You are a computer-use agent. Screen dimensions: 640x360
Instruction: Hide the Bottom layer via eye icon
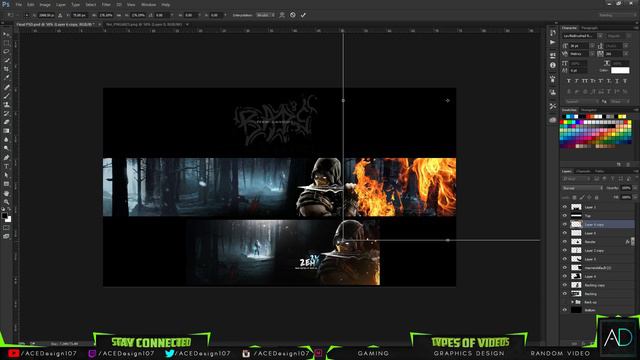pos(565,310)
